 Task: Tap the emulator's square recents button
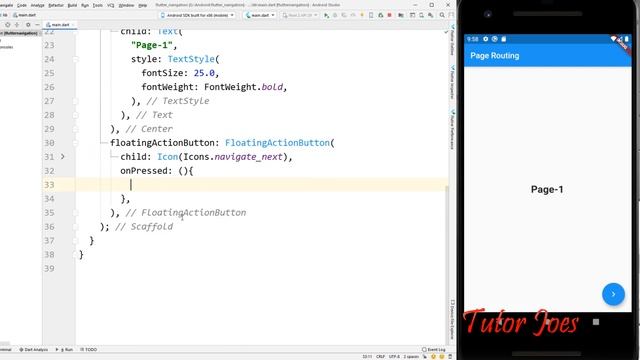click(x=596, y=322)
